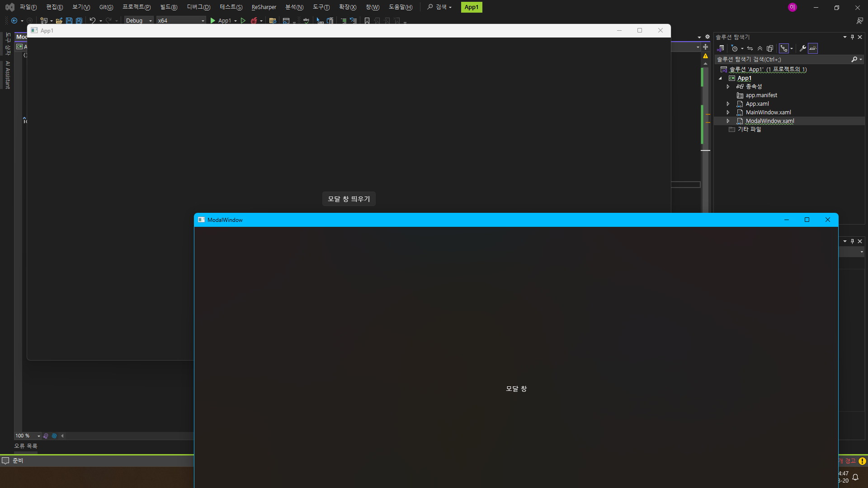Click the find in files folder icon
Viewport: 868px width, 488px height.
tap(273, 21)
